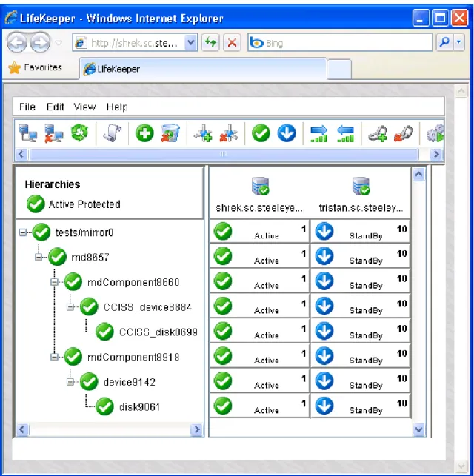Click the Connect to cluster toolbar icon
Screen dimensions: 474x476
pyautogui.click(x=27, y=133)
